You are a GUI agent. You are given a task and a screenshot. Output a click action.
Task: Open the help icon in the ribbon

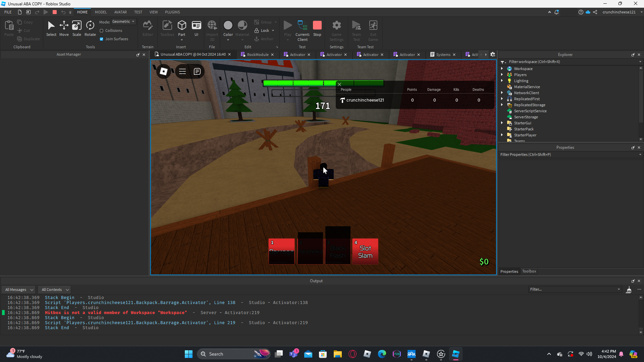click(x=581, y=12)
